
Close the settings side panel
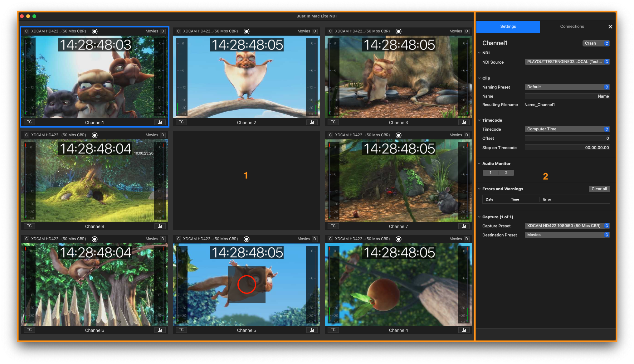610,27
